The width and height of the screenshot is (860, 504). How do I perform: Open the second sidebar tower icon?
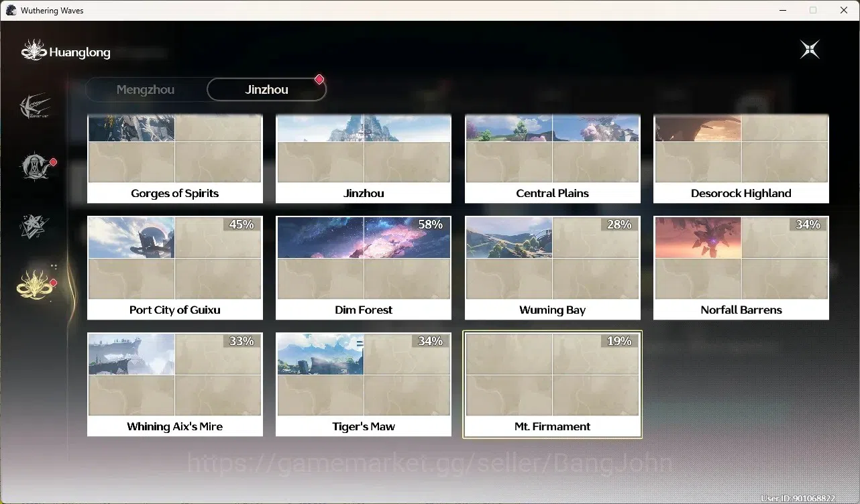[36, 167]
